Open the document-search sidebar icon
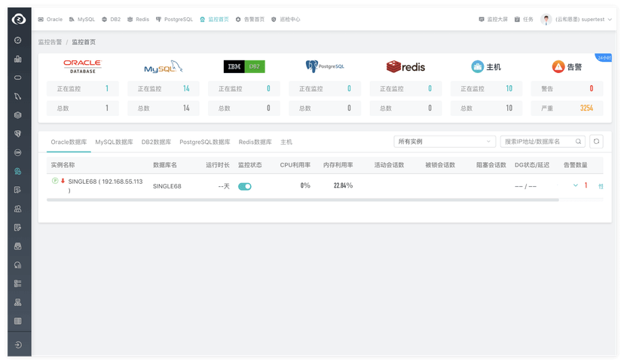This screenshot has height=364, width=624. (18, 190)
